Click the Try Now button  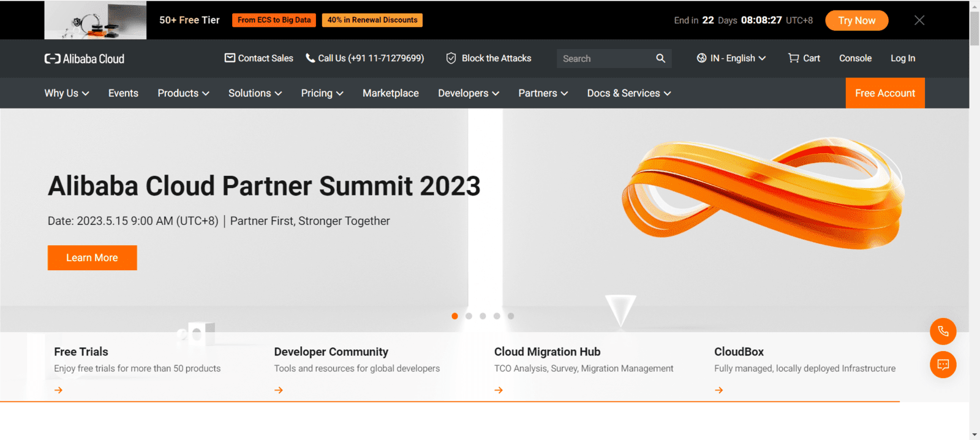pyautogui.click(x=857, y=20)
